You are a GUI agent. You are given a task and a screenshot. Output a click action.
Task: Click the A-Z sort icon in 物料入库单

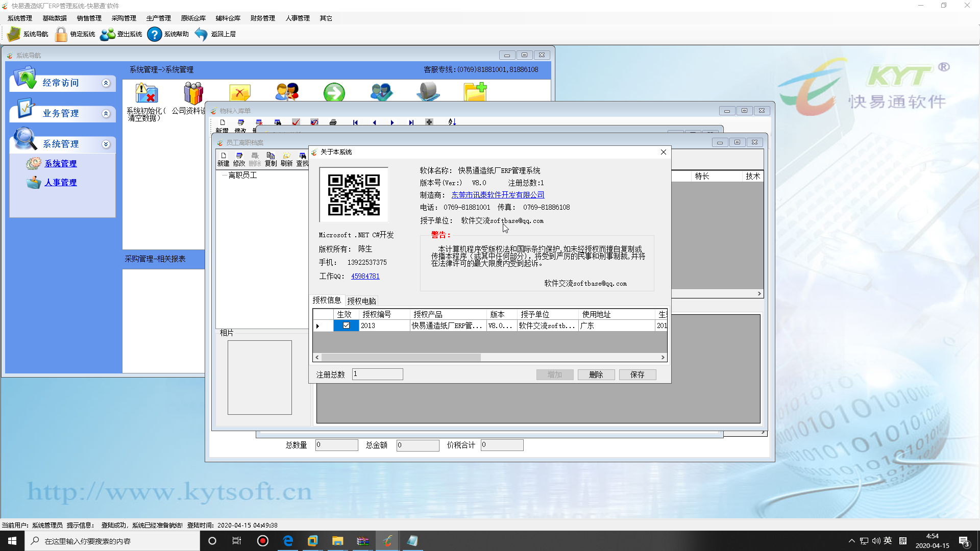point(452,122)
